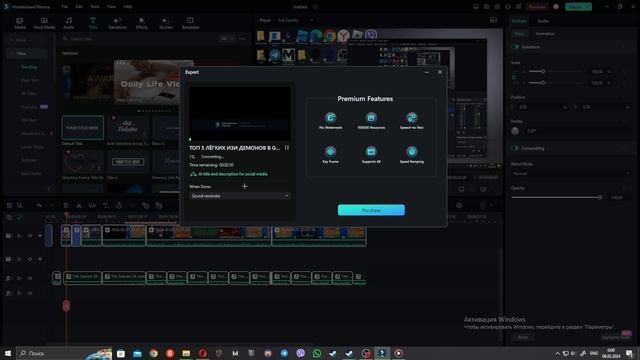
Task: Toggle visibility of second video track
Action: click(40, 259)
